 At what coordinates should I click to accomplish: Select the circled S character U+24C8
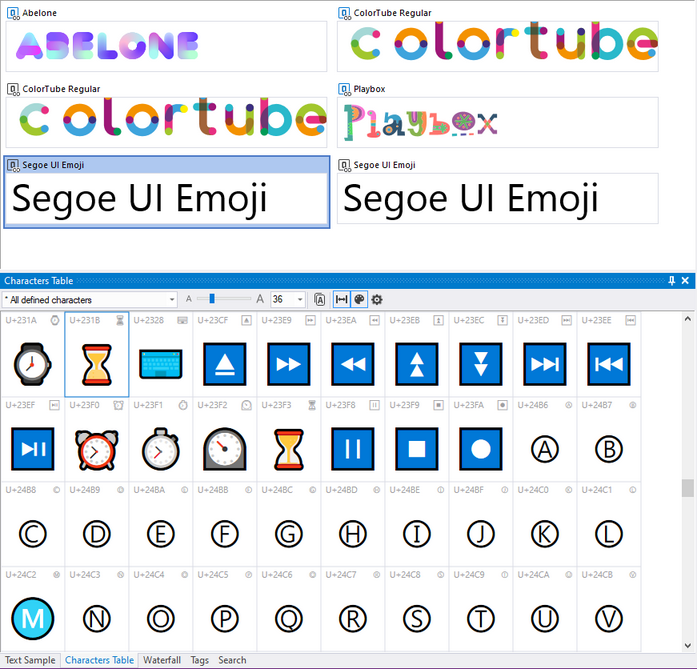417,609
